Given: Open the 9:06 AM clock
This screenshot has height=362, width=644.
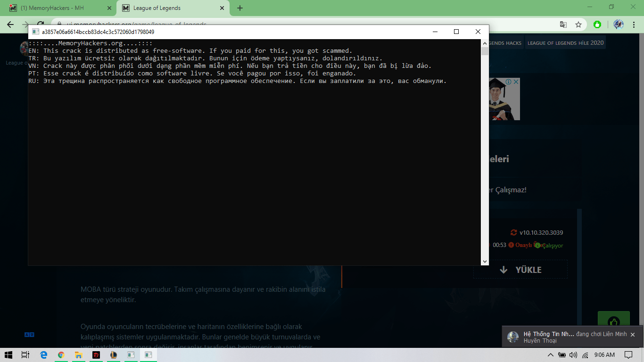Looking at the screenshot, I should (604, 355).
